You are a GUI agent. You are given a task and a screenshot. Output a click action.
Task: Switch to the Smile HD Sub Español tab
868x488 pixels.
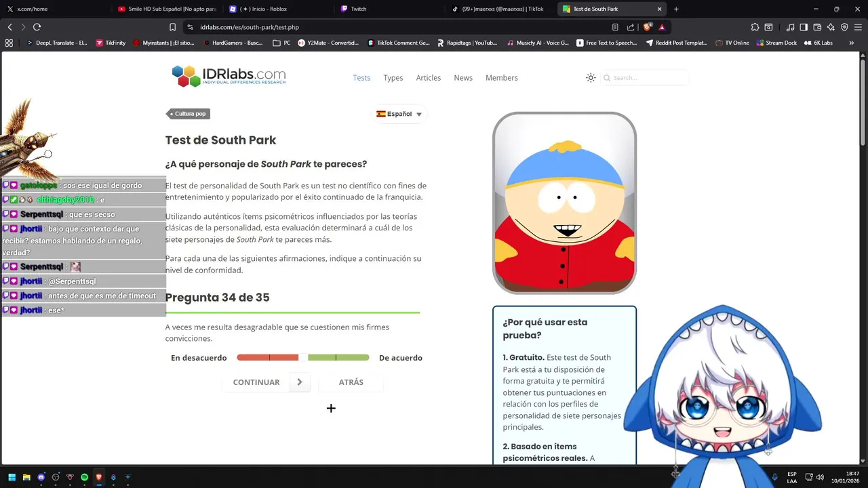pyautogui.click(x=167, y=9)
